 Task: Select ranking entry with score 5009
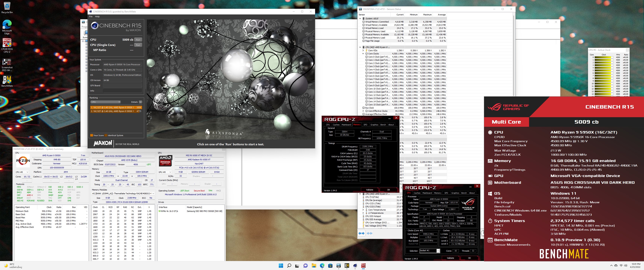pos(116,107)
